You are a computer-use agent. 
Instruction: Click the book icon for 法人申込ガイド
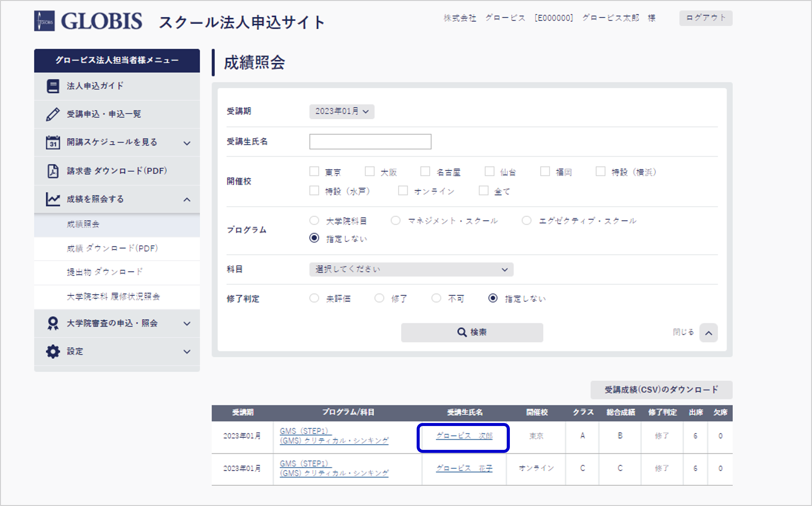point(53,86)
